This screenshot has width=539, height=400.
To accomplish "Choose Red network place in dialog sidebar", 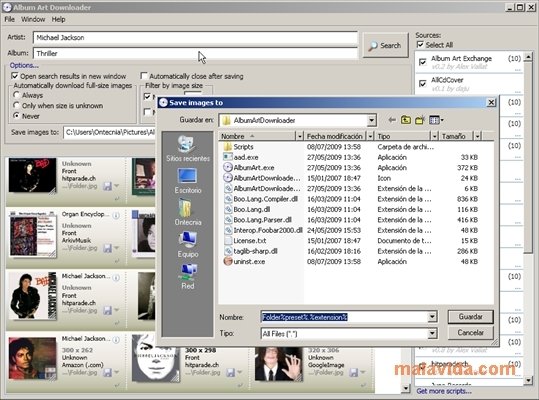I will tap(187, 271).
